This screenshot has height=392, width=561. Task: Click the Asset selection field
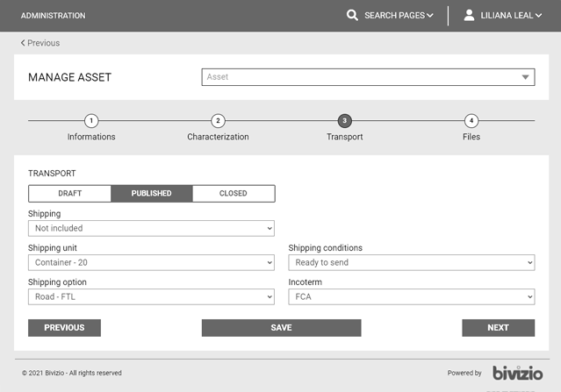pyautogui.click(x=368, y=77)
